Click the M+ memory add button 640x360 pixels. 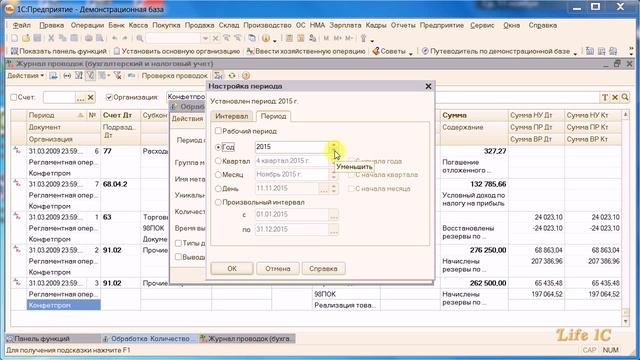tap(337, 38)
